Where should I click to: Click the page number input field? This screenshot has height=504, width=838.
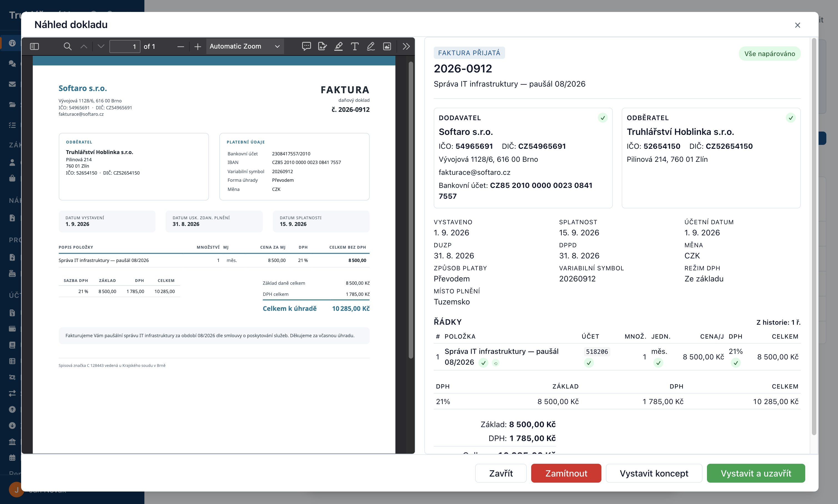125,46
